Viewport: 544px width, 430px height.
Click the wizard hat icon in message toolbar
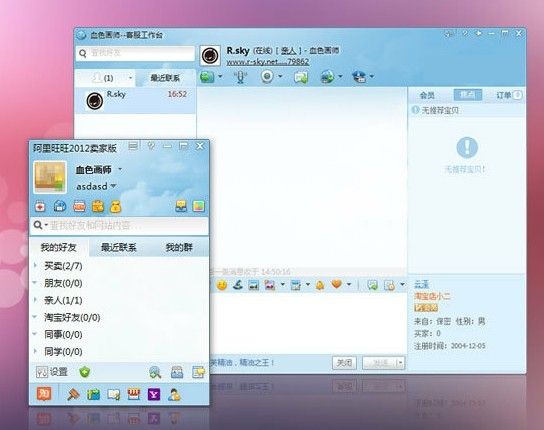pyautogui.click(x=238, y=285)
